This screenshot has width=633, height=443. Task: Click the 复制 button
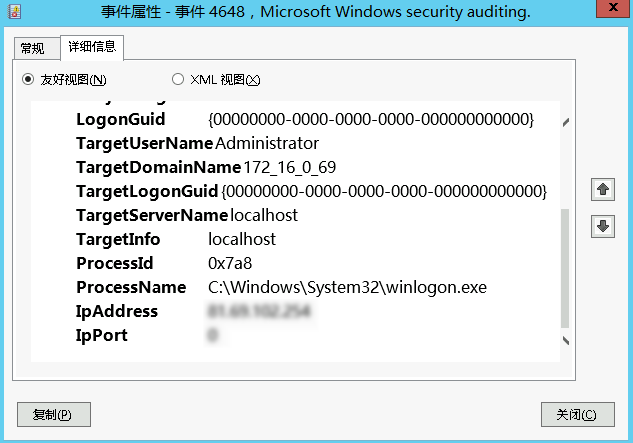click(x=54, y=414)
